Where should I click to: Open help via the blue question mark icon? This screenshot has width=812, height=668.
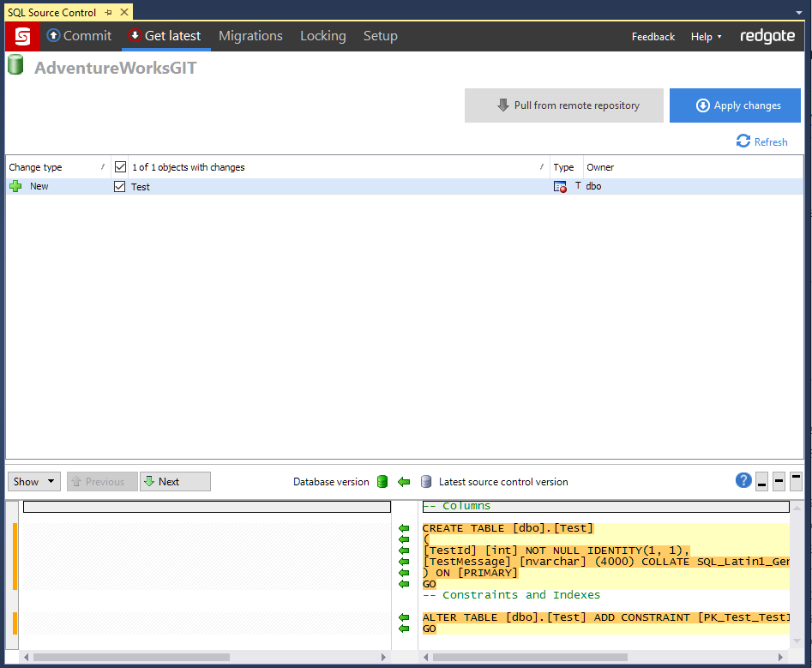tap(743, 480)
